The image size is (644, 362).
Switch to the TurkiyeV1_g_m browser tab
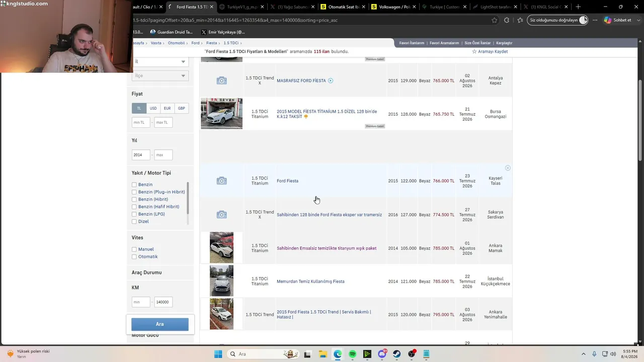tap(242, 7)
